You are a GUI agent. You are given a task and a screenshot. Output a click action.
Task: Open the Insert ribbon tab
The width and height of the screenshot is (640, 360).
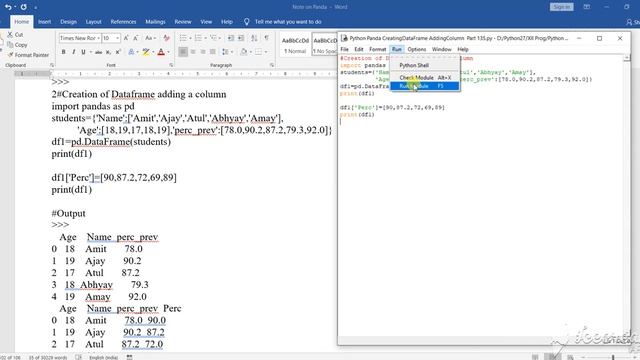tap(44, 22)
